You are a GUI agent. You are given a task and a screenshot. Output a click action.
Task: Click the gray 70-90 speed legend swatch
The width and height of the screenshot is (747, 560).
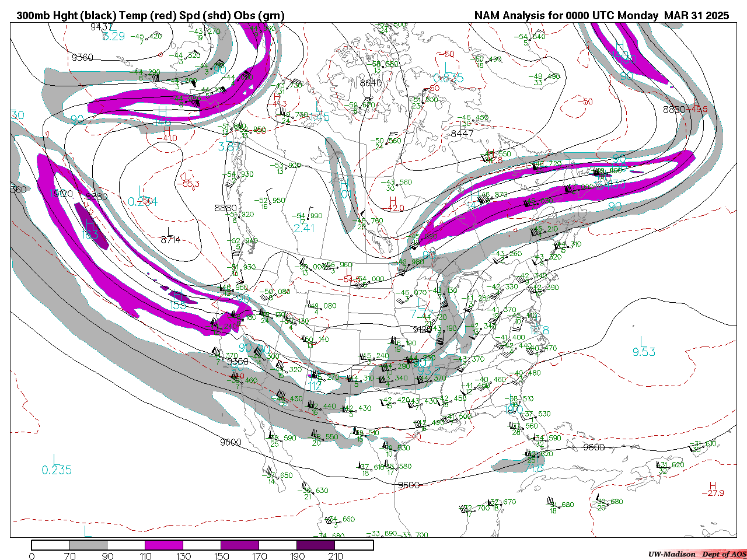[x=88, y=545]
